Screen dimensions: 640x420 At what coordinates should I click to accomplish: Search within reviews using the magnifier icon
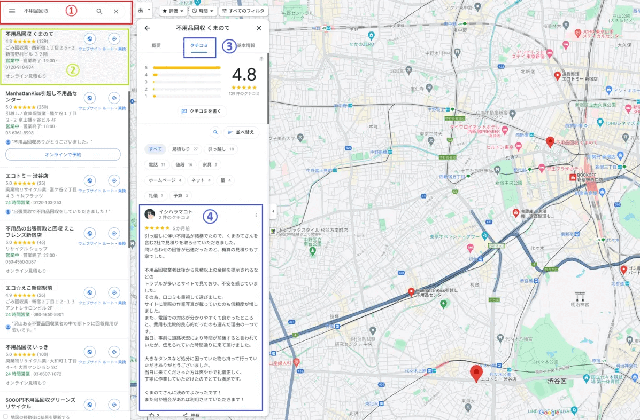pos(215,132)
